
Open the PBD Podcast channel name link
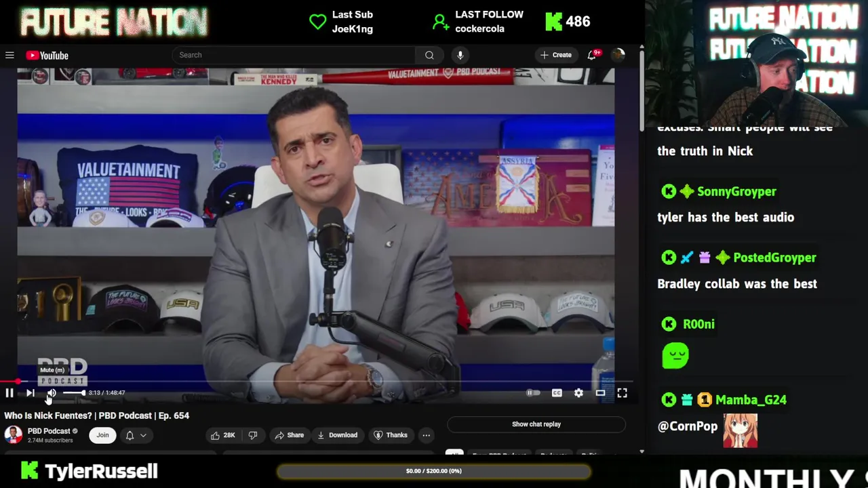point(49,431)
